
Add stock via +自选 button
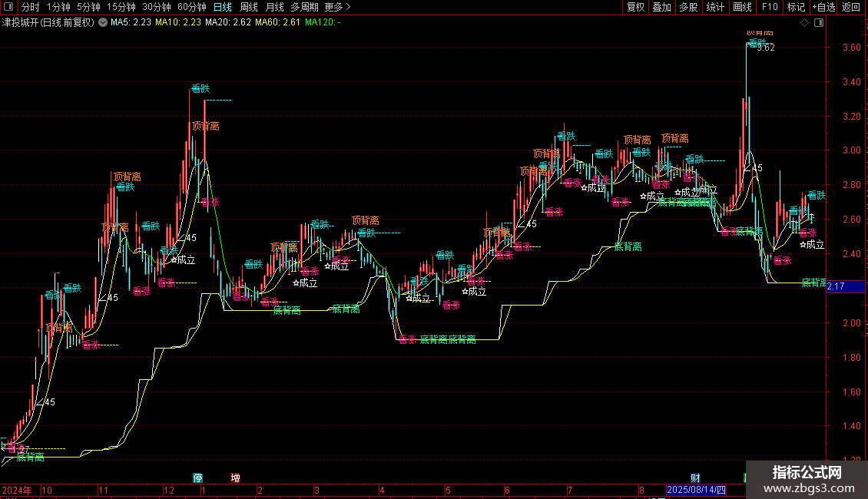[x=823, y=7]
